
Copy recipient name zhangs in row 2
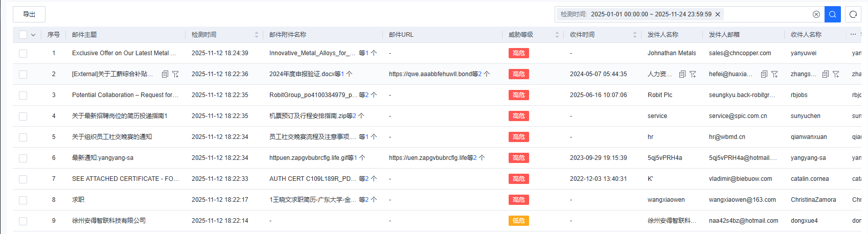coord(826,74)
